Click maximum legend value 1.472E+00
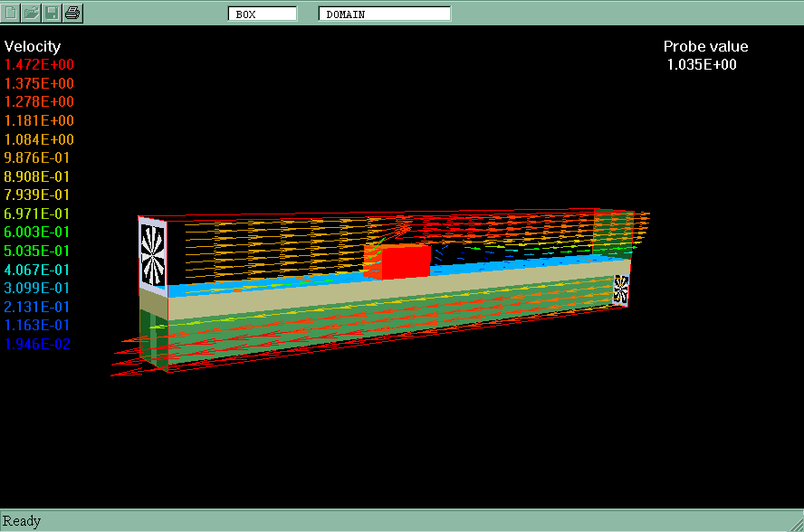The image size is (804, 532). click(40, 65)
